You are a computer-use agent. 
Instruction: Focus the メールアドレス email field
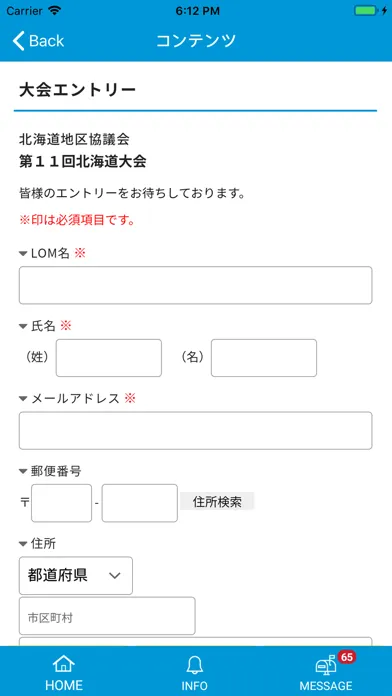(196, 431)
